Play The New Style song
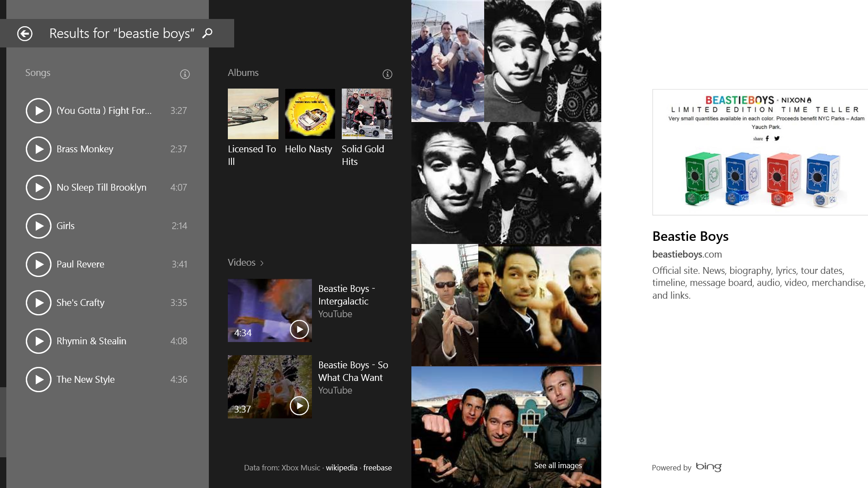 click(38, 380)
